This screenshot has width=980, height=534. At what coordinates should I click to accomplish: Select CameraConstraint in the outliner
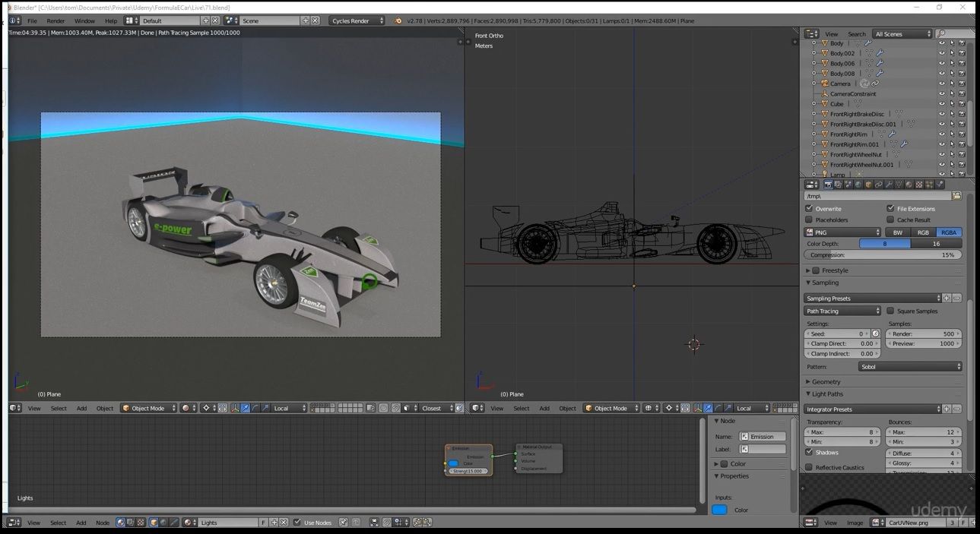coord(853,94)
